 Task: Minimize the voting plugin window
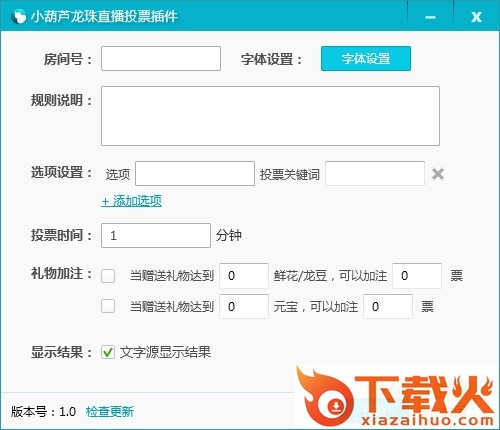tap(430, 17)
